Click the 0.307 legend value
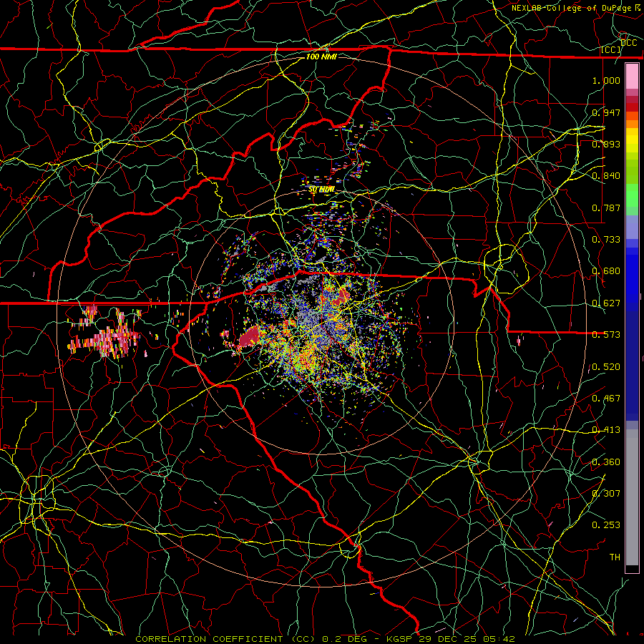 (x=606, y=493)
